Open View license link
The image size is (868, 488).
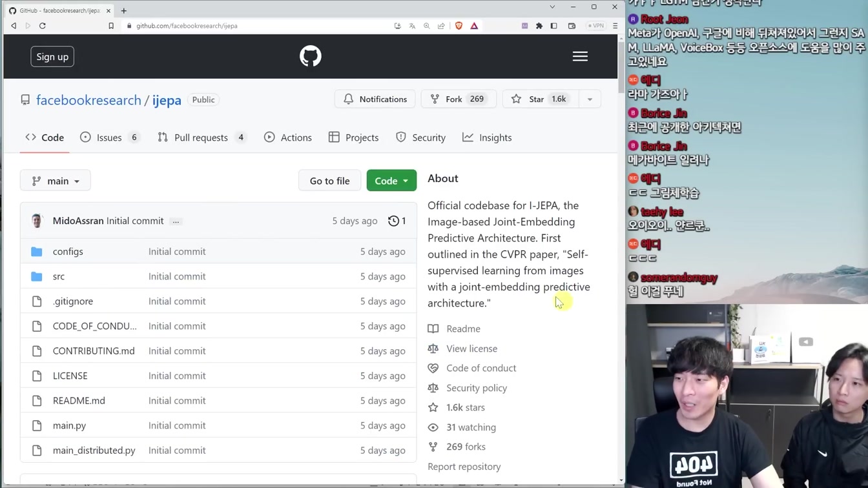(x=471, y=349)
